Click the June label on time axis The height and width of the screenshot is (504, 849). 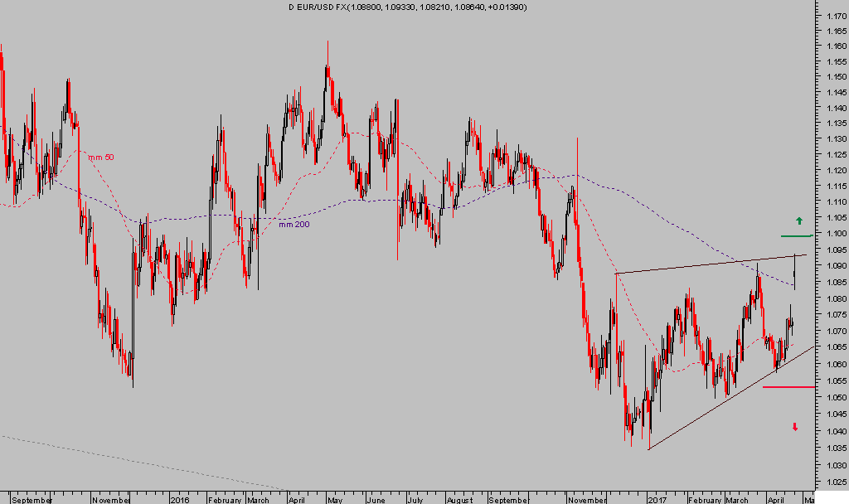pos(376,500)
